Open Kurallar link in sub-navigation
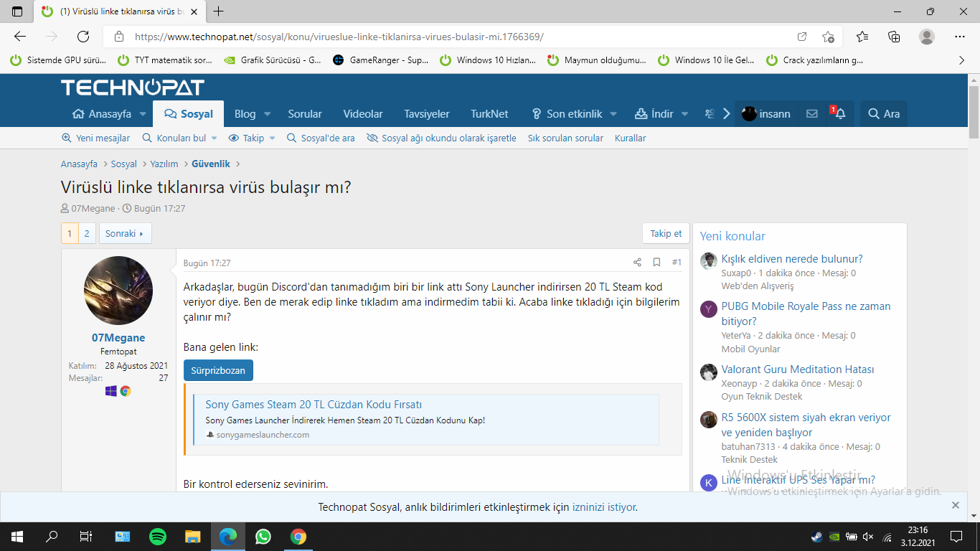The width and height of the screenshot is (980, 551). pos(631,138)
